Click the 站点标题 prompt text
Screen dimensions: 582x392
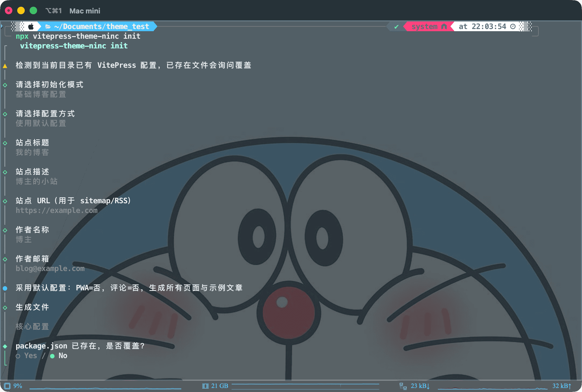click(x=32, y=142)
